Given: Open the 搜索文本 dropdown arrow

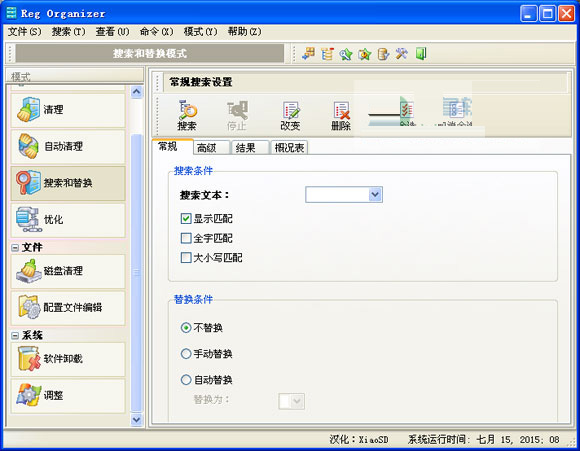Looking at the screenshot, I should point(375,194).
